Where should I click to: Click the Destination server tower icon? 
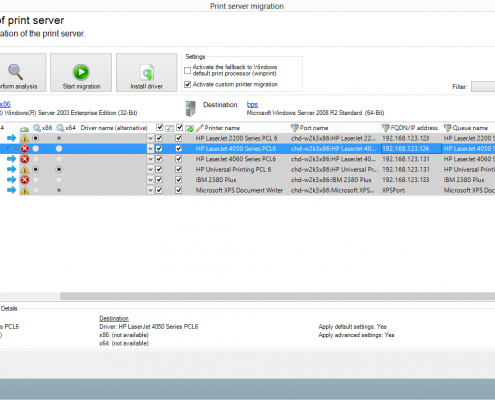coord(190,109)
